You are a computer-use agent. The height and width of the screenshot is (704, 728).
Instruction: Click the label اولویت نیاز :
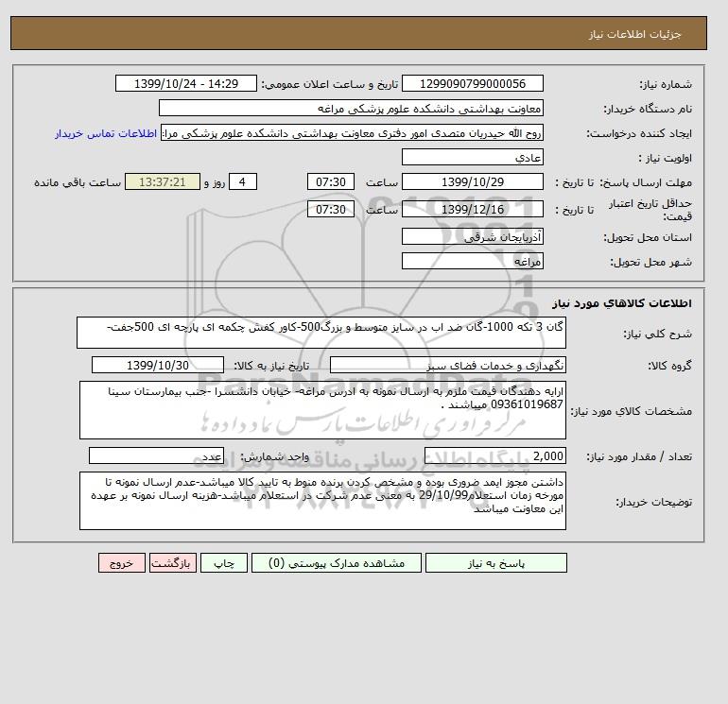(666, 158)
